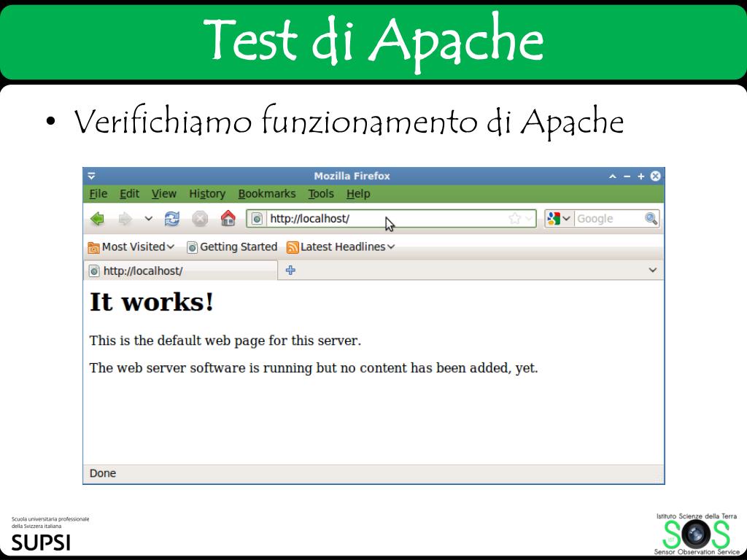
Task: Click the greyed Forward arrow button
Action: point(125,219)
